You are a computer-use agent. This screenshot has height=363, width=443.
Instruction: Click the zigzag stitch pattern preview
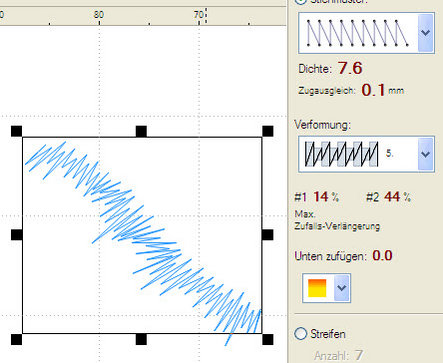[x=358, y=33]
